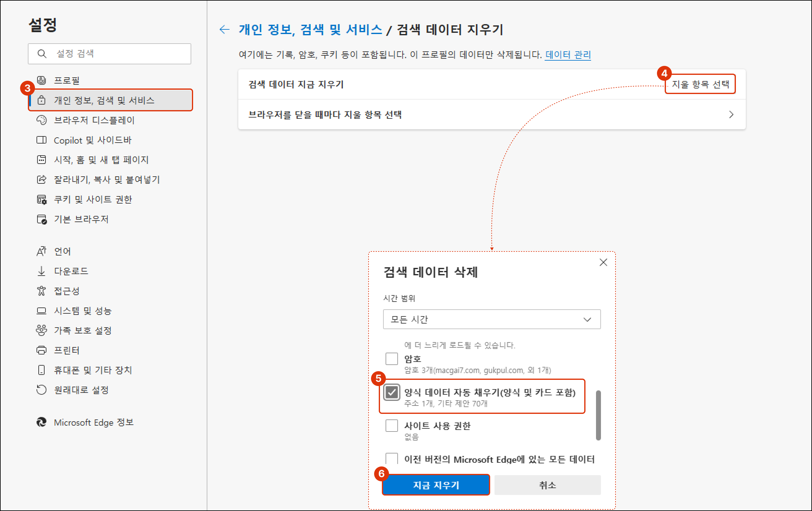Screen dimensions: 812x511
Task: Expand 브라우저를 닫을 때마다 지울 항목 선택 chevron
Action: pos(731,115)
